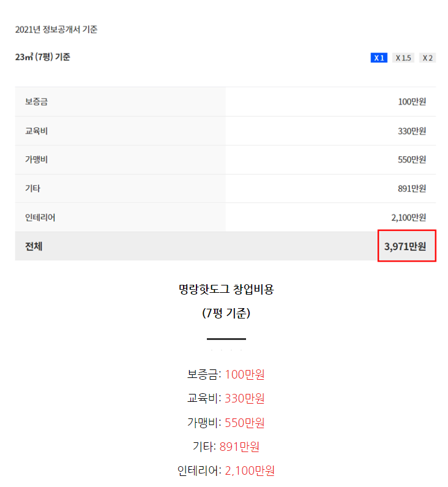Click the 2,100만원 value in table row

[408, 217]
